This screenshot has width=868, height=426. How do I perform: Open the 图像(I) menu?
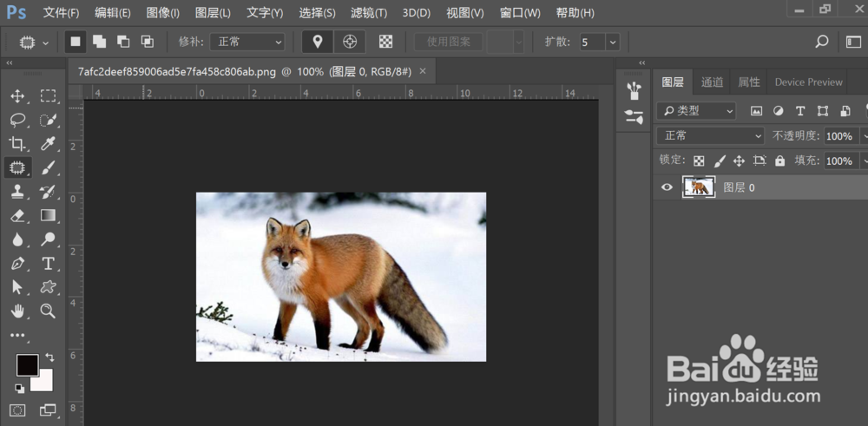click(x=163, y=13)
